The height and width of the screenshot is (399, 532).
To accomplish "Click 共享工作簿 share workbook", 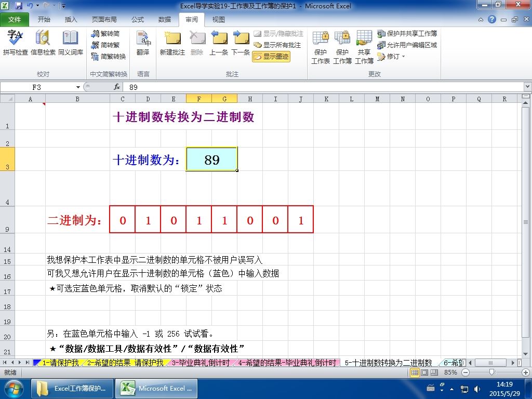I will coord(364,47).
